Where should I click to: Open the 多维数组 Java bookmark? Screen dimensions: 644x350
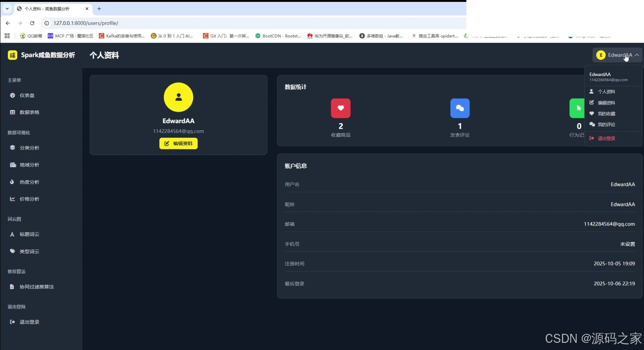tap(381, 36)
